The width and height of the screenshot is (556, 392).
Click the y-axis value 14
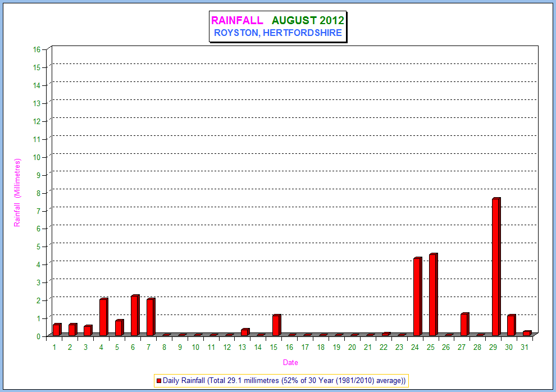tap(37, 85)
